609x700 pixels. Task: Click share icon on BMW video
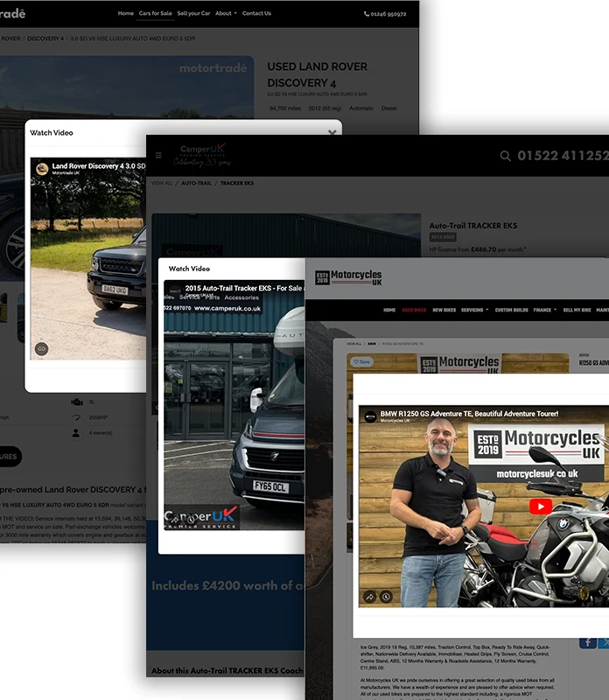369,597
